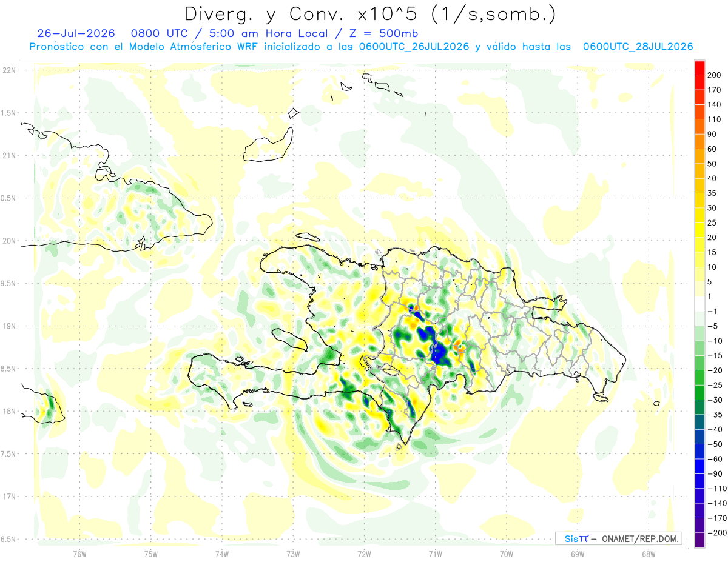Click the 'Z = 500mb' level text
The width and height of the screenshot is (728, 562).
pyautogui.click(x=383, y=33)
